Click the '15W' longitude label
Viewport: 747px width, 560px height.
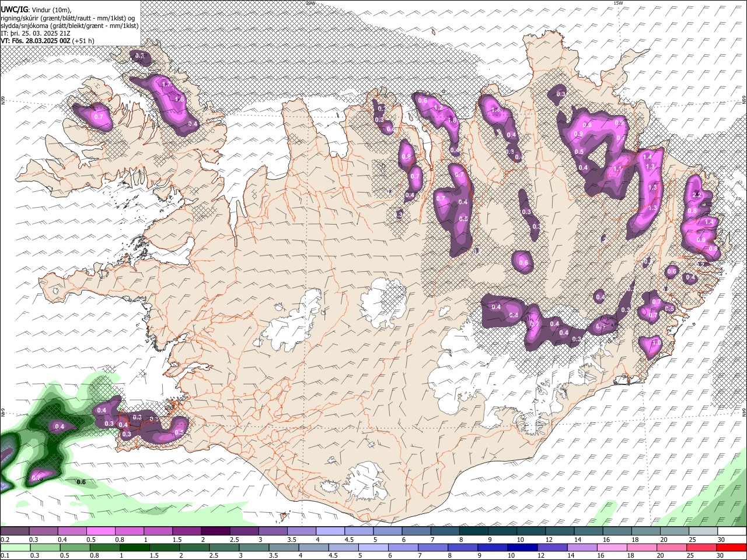click(618, 3)
